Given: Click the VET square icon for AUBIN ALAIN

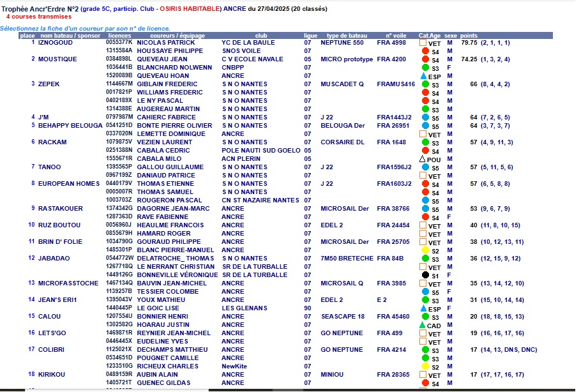Looking at the screenshot, I should 423,375.
